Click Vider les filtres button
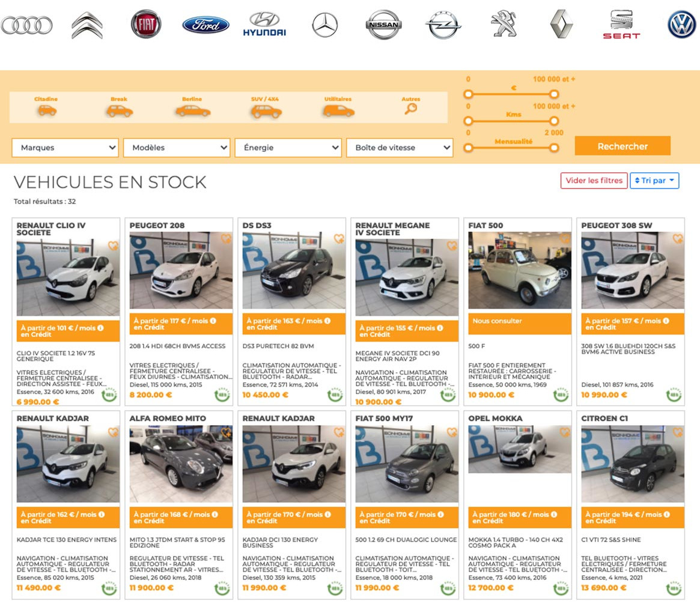This screenshot has height=604, width=700. tap(594, 181)
